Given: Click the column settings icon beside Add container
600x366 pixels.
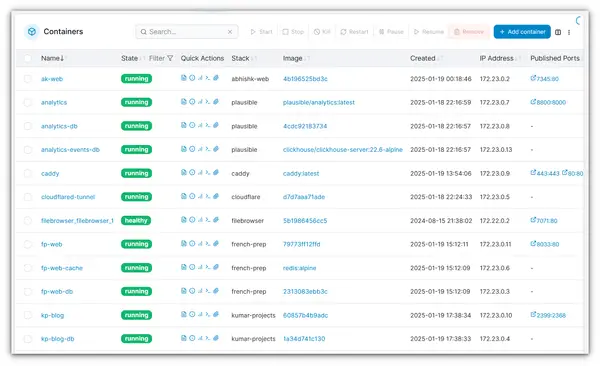Looking at the screenshot, I should pyautogui.click(x=558, y=32).
